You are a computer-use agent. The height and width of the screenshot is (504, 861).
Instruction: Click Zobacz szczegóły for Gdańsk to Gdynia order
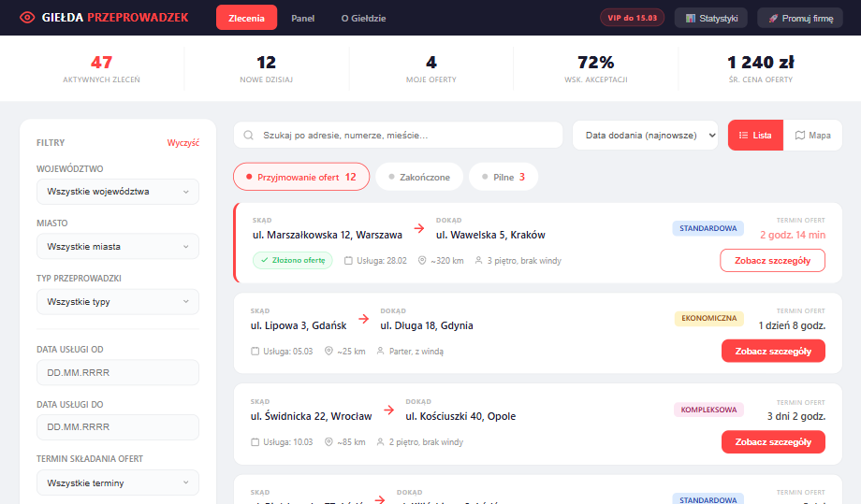point(773,351)
